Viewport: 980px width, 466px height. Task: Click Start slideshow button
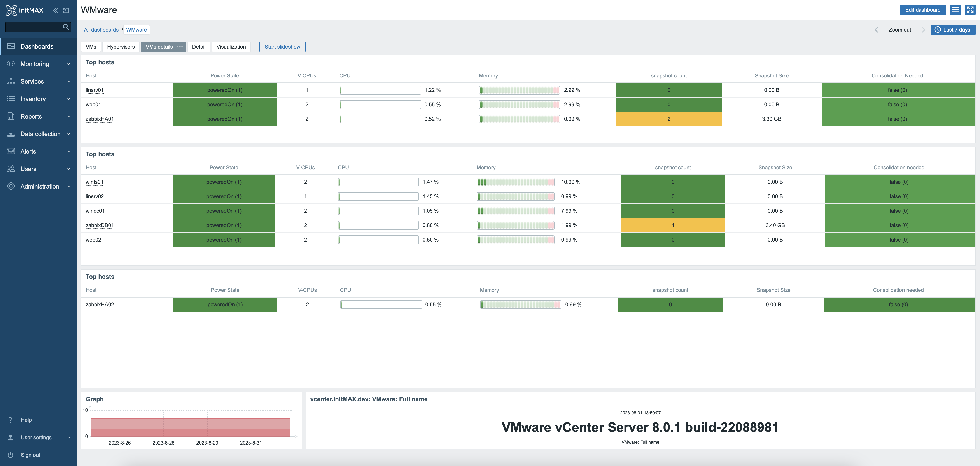pyautogui.click(x=282, y=47)
